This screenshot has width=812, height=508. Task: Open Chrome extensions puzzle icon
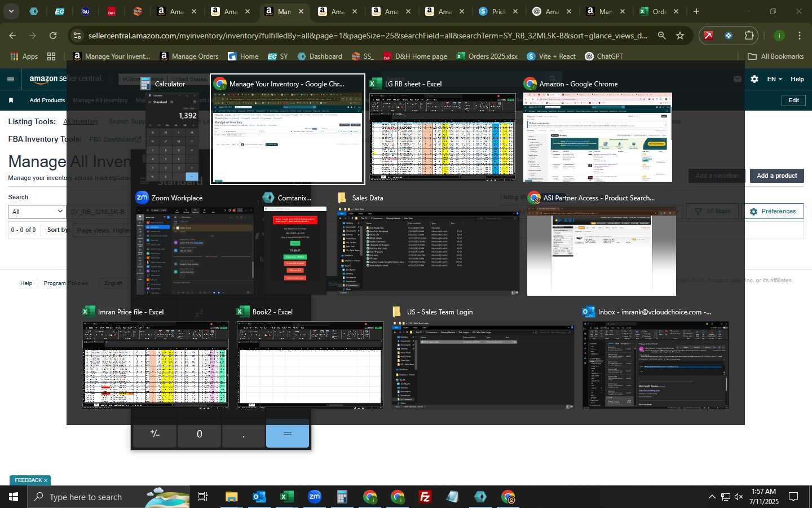pos(749,36)
